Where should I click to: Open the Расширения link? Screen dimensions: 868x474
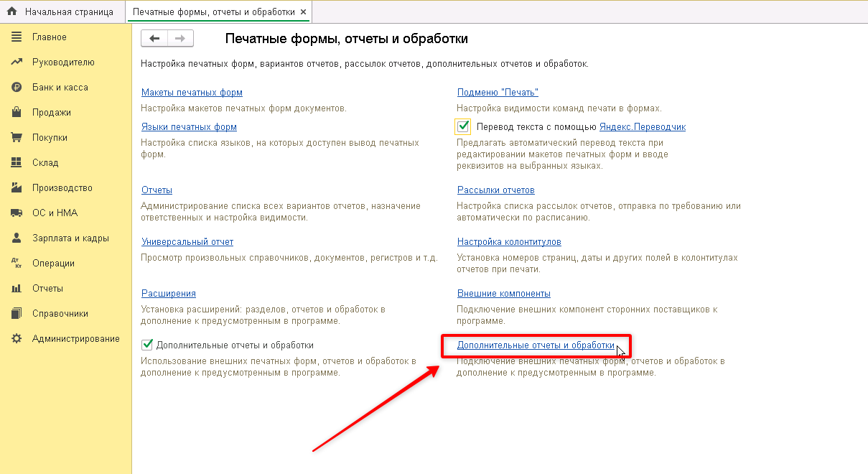click(169, 294)
